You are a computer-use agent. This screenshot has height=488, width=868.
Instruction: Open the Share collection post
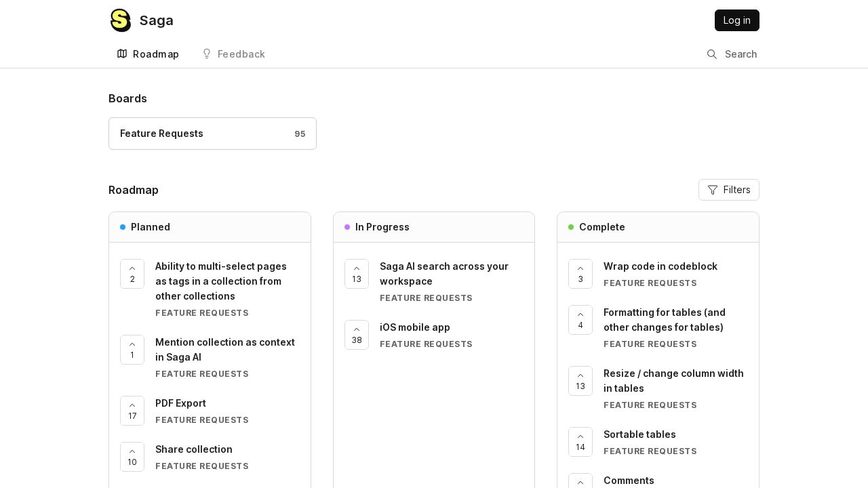194,449
